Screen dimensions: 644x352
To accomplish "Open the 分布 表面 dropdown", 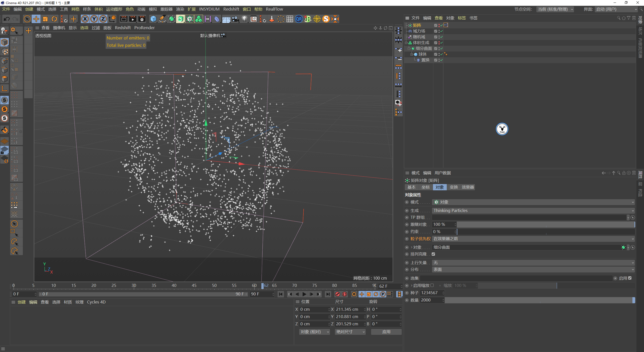I will coord(533,270).
